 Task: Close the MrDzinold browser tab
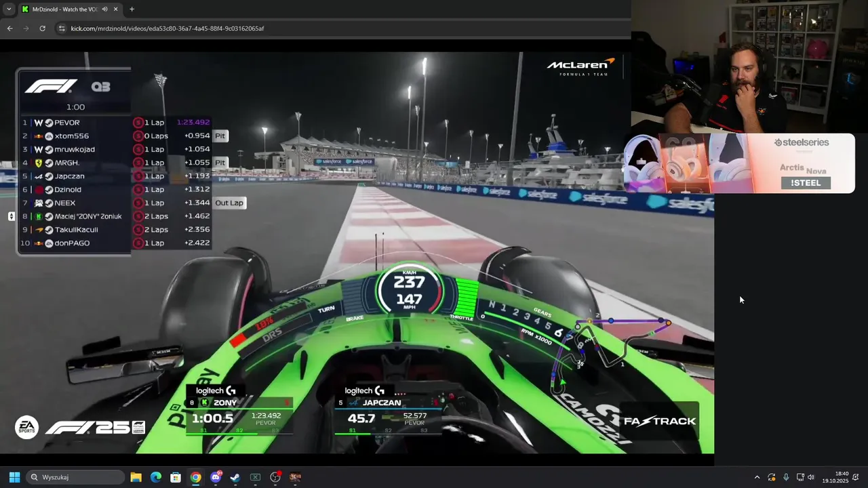(x=116, y=9)
